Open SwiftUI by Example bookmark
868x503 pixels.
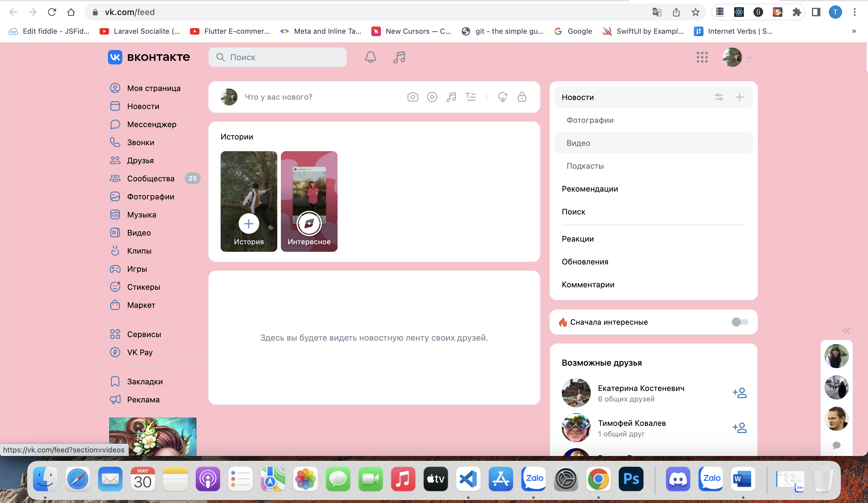pos(643,31)
